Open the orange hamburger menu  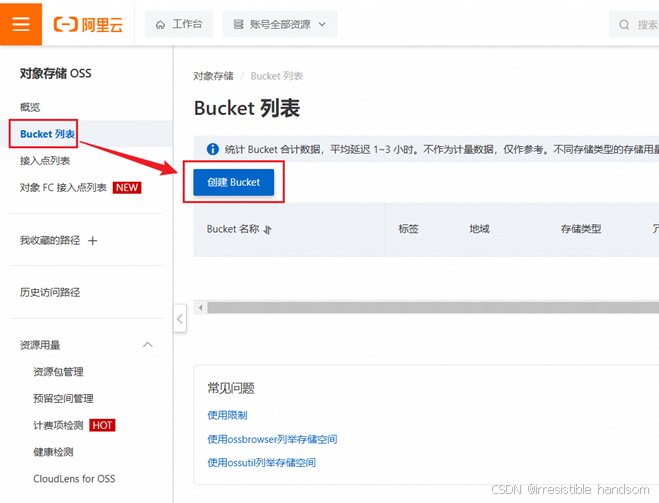click(21, 24)
